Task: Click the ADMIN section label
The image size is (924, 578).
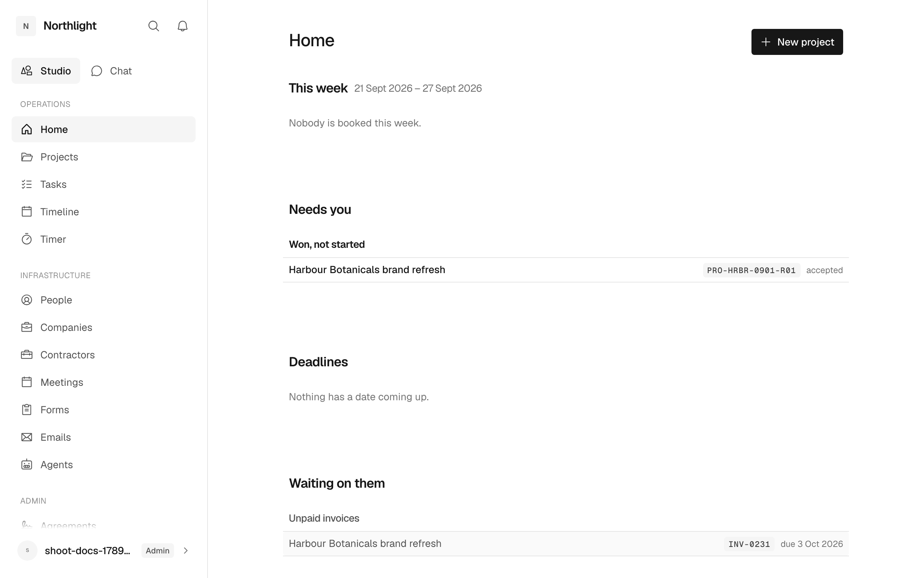Action: tap(33, 501)
